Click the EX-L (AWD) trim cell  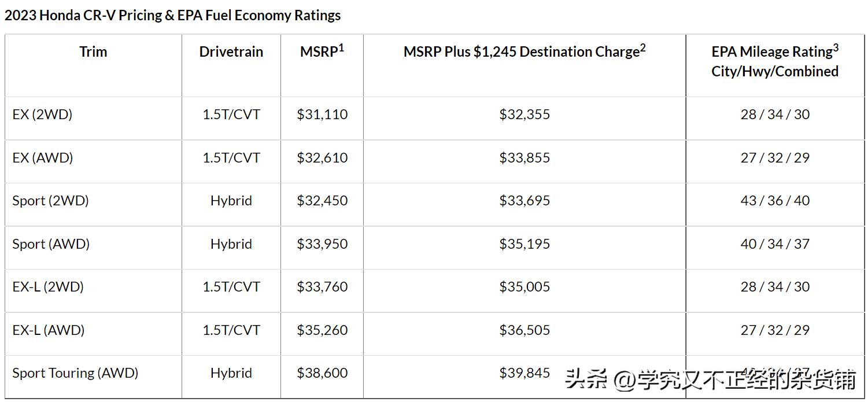tap(49, 330)
